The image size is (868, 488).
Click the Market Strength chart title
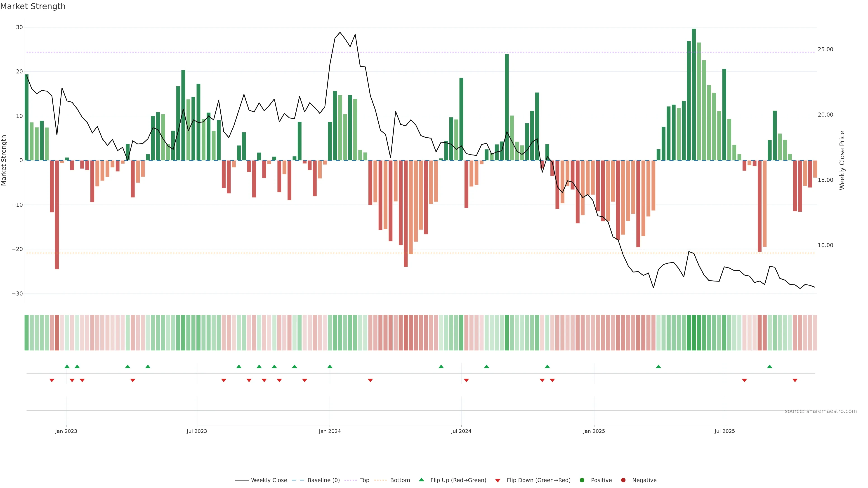tap(33, 6)
